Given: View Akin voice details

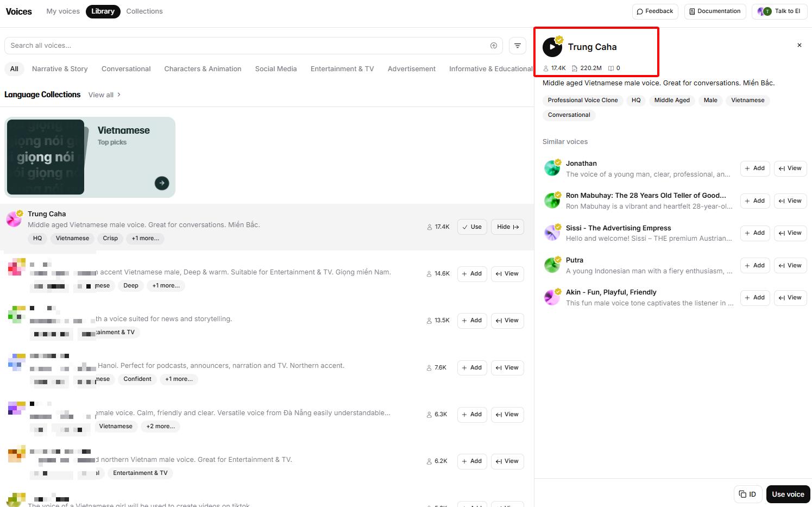Looking at the screenshot, I should click(790, 298).
